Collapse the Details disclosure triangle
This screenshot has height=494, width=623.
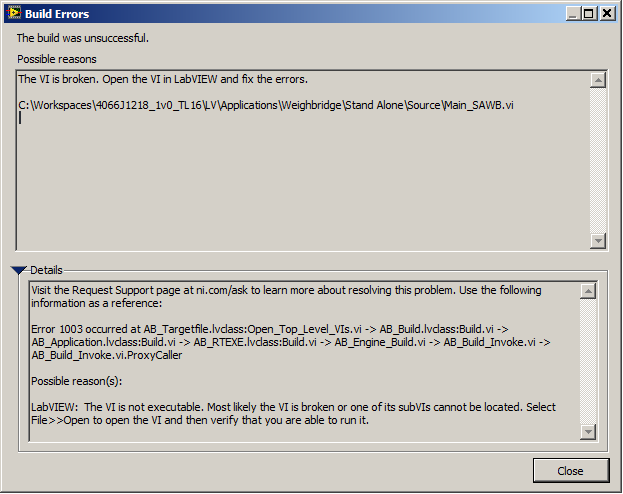click(18, 270)
